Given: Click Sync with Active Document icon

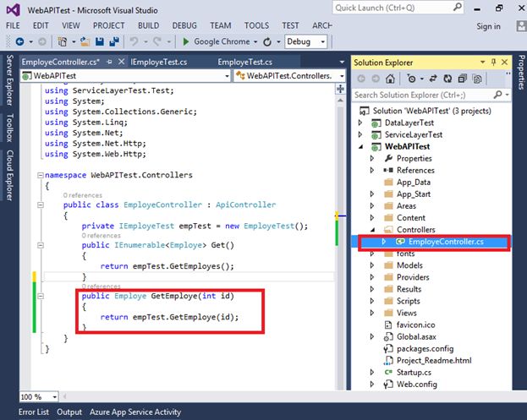Looking at the screenshot, I should [x=433, y=79].
